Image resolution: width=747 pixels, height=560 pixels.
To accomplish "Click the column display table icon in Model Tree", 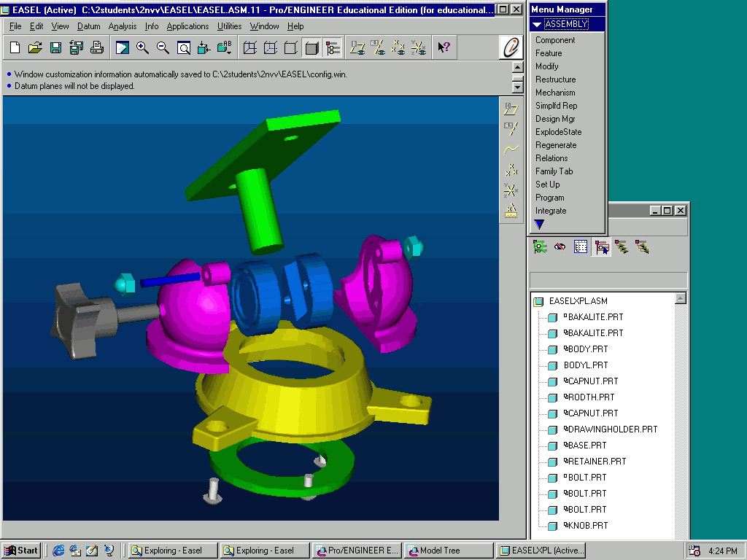I will click(x=581, y=246).
